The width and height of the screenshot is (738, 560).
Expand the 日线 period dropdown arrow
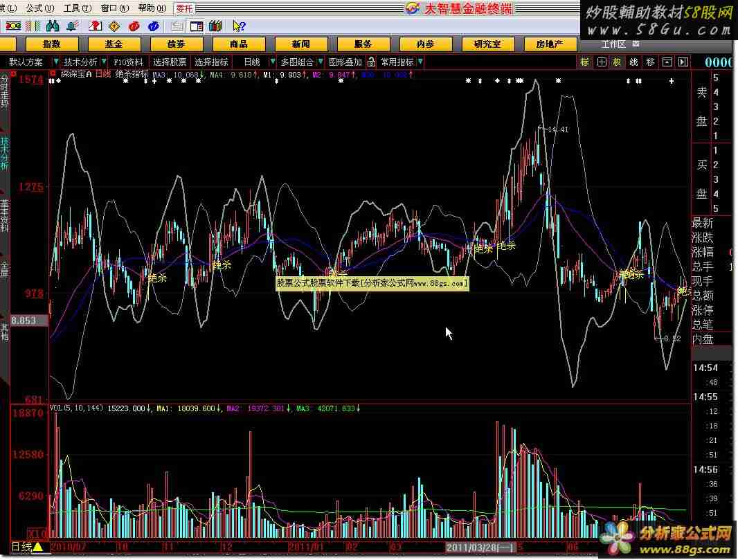(272, 62)
